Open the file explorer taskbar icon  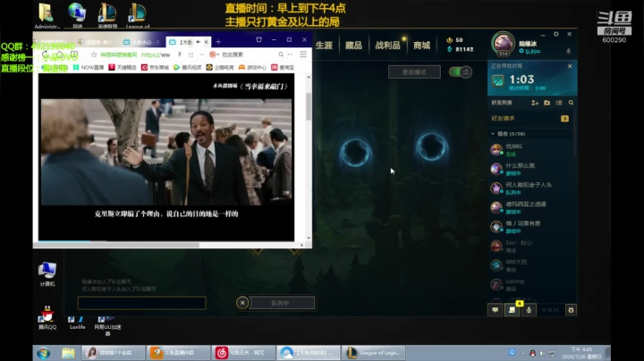pyautogui.click(x=68, y=353)
